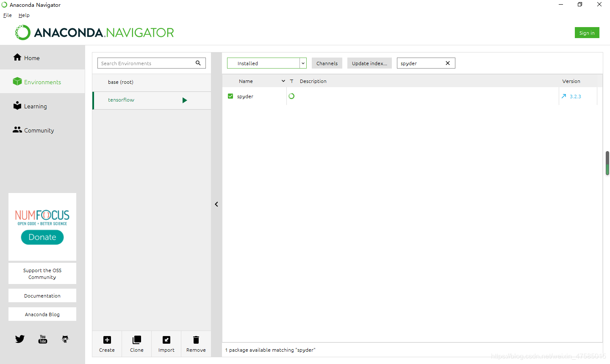Open the Learning section
The width and height of the screenshot is (610, 364).
pyautogui.click(x=42, y=106)
